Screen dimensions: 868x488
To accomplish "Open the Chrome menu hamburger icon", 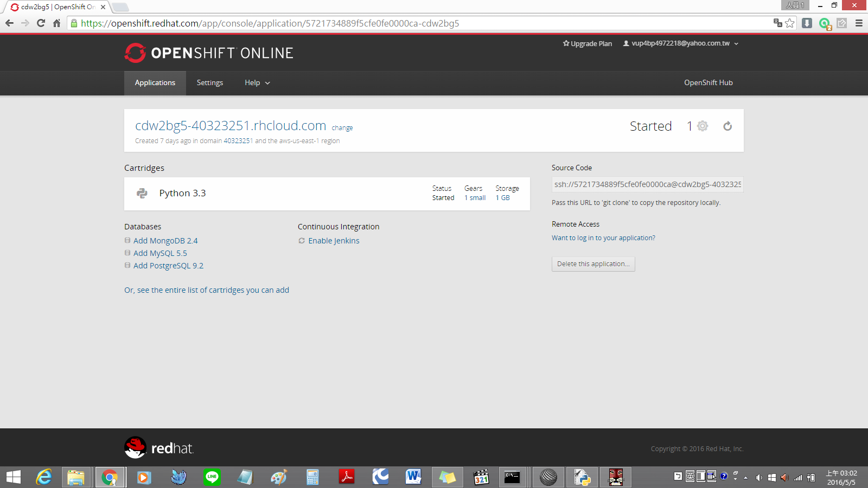I will point(859,23).
